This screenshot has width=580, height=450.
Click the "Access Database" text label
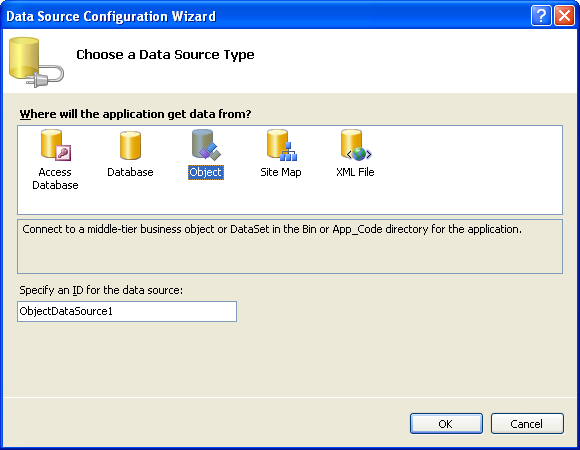click(x=55, y=178)
